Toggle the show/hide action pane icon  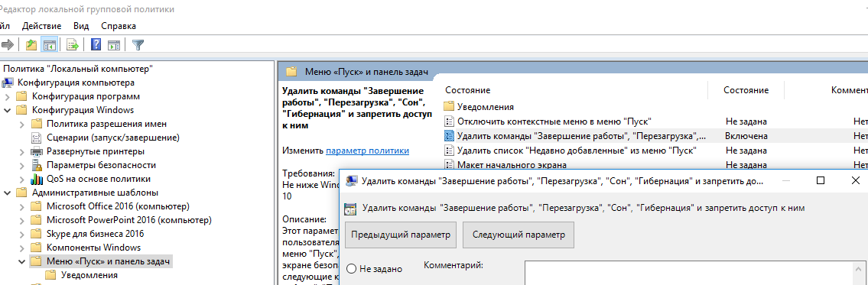(x=114, y=45)
